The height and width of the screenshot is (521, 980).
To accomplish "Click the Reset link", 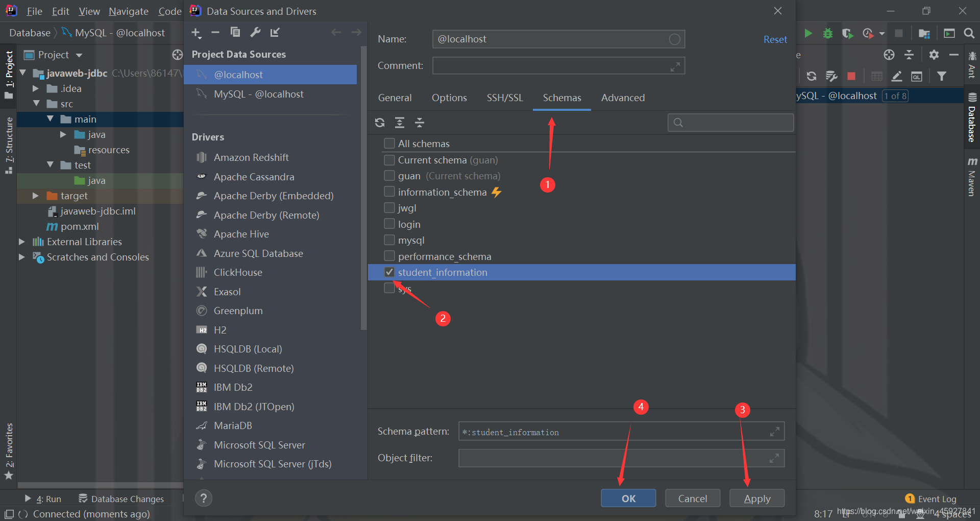I will coord(775,39).
